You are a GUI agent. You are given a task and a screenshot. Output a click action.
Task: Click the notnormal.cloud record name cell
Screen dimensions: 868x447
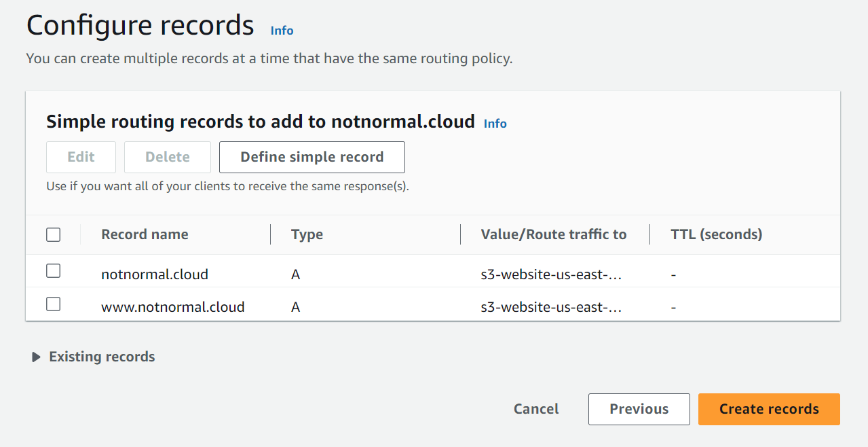click(x=155, y=274)
